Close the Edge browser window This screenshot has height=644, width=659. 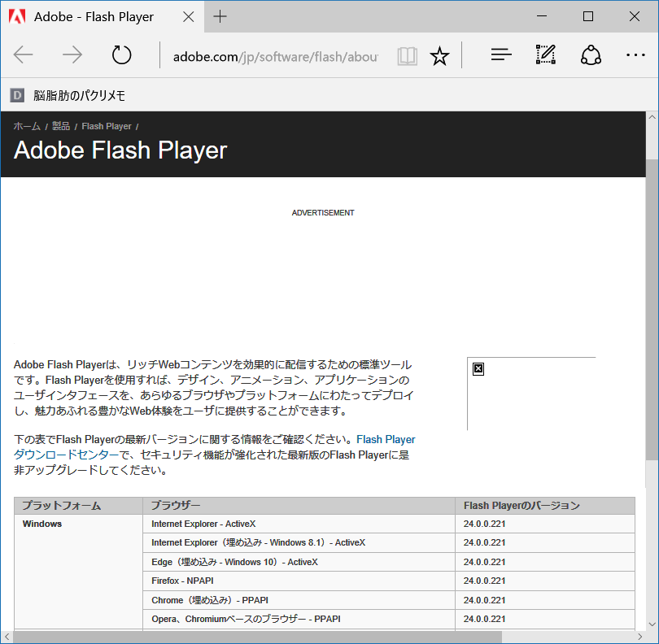pyautogui.click(x=635, y=16)
